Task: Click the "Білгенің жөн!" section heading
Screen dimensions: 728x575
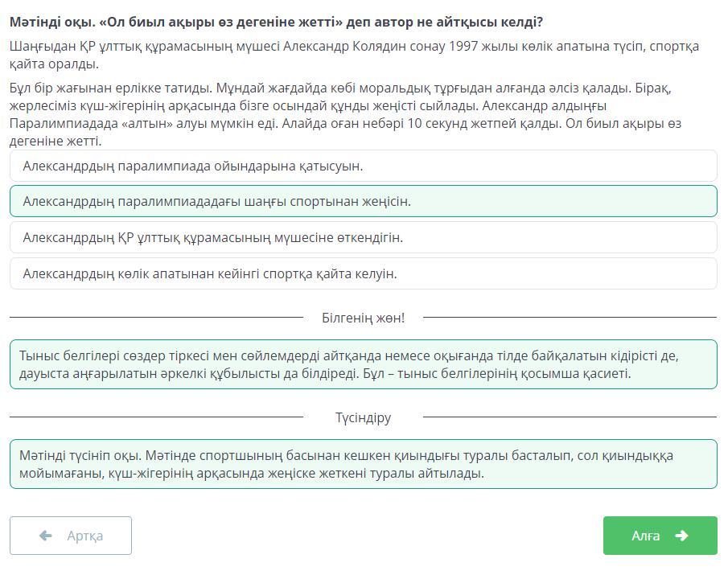Action: (x=363, y=318)
